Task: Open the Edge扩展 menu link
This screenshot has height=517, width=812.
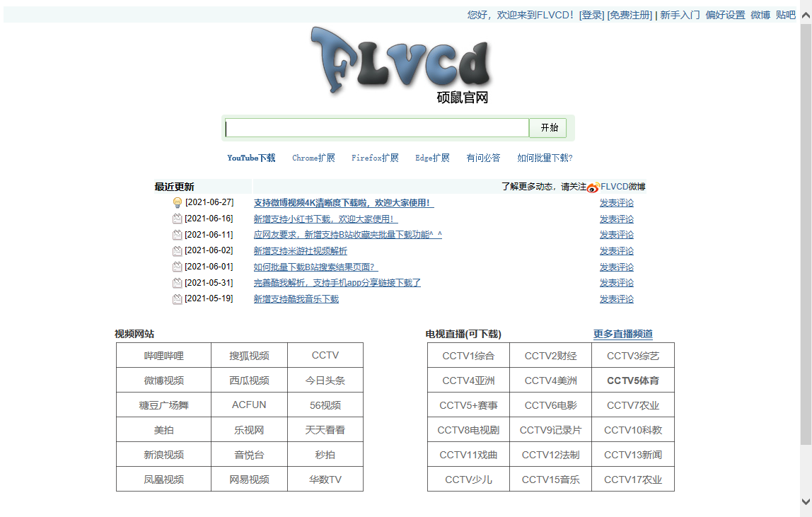Action: [432, 158]
